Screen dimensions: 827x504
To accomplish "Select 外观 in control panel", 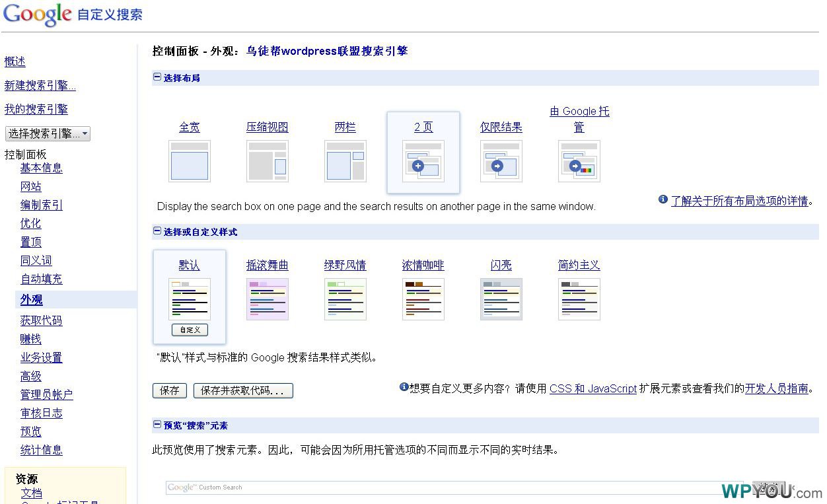I will pyautogui.click(x=32, y=300).
